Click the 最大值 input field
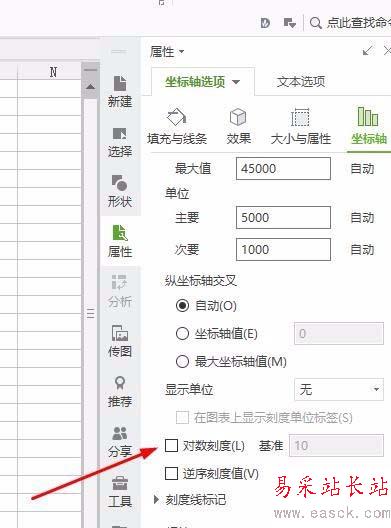Screen dimensions: 391x528 coord(283,168)
